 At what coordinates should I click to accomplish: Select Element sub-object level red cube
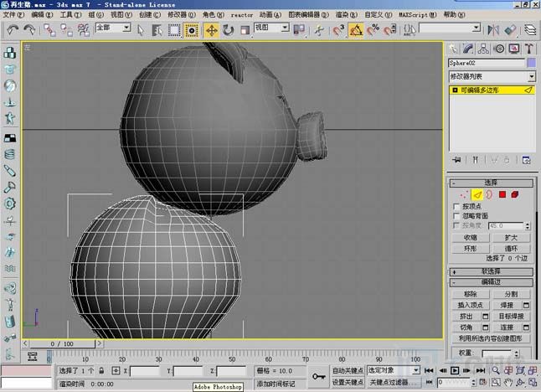(515, 195)
